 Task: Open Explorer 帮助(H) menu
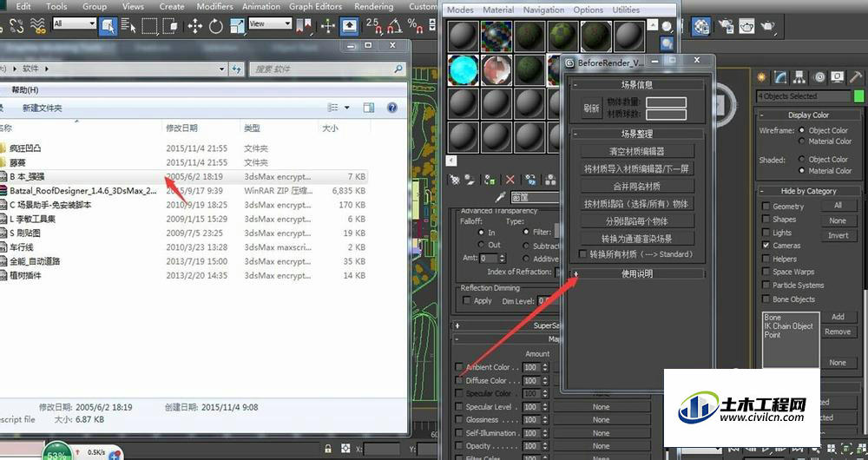point(25,89)
